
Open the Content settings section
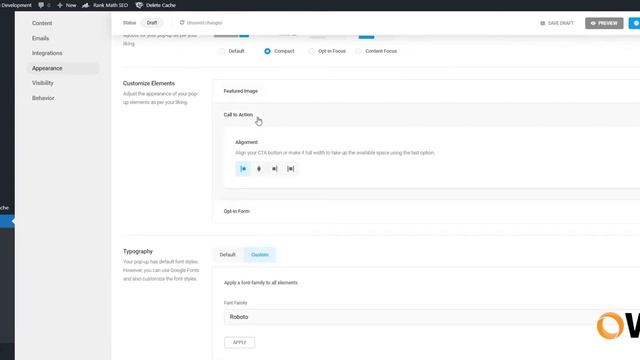tap(42, 23)
